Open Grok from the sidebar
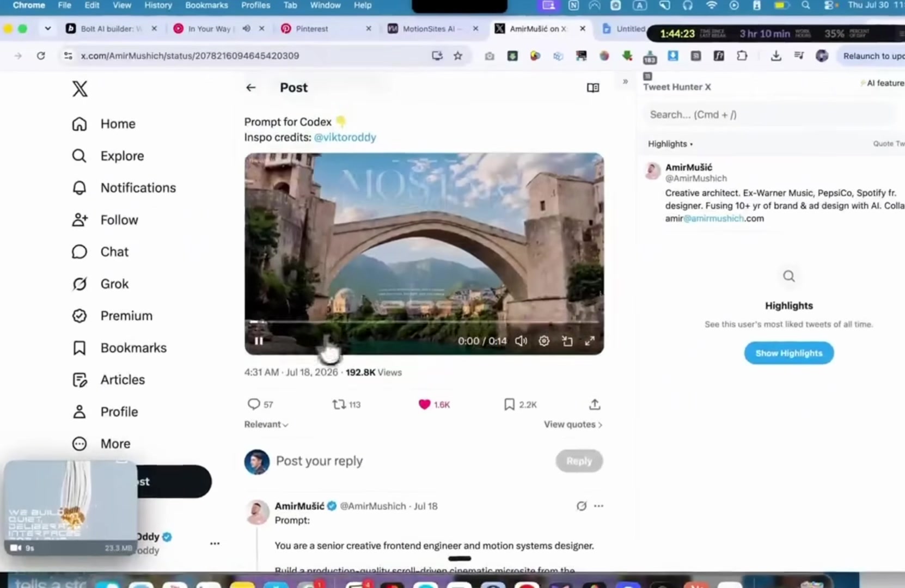This screenshot has height=588, width=905. tap(101, 284)
